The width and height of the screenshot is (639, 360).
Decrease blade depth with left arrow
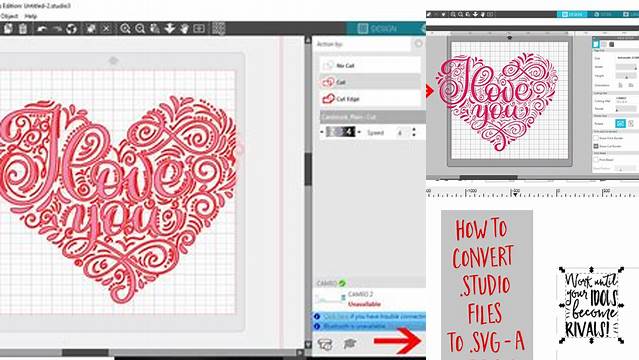pyautogui.click(x=322, y=132)
